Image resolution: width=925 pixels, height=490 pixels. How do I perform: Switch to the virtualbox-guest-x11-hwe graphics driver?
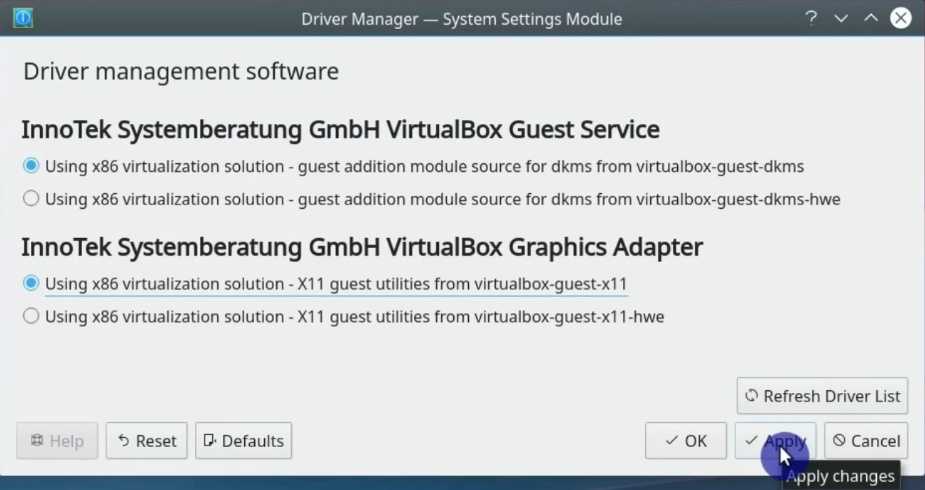(31, 317)
